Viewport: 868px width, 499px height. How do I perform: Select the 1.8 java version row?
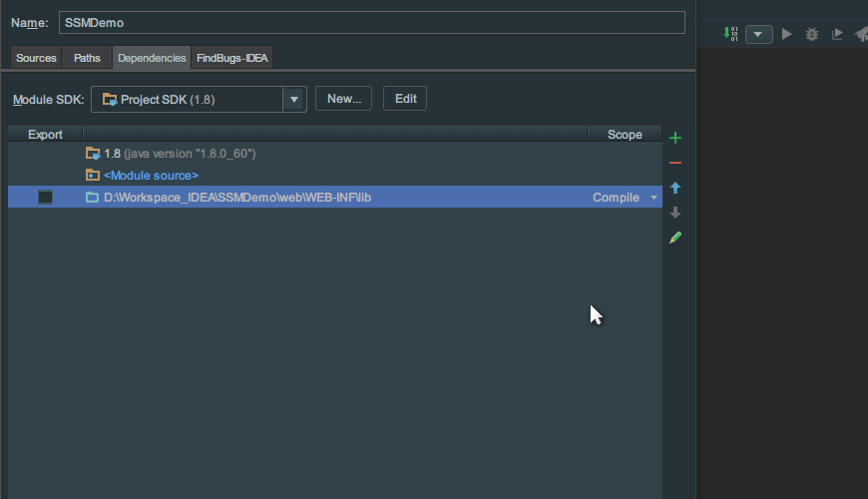(x=335, y=154)
